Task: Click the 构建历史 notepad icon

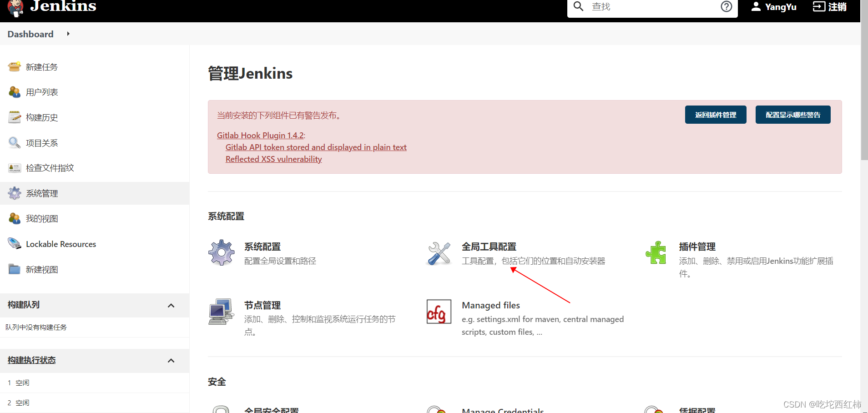Action: click(15, 117)
